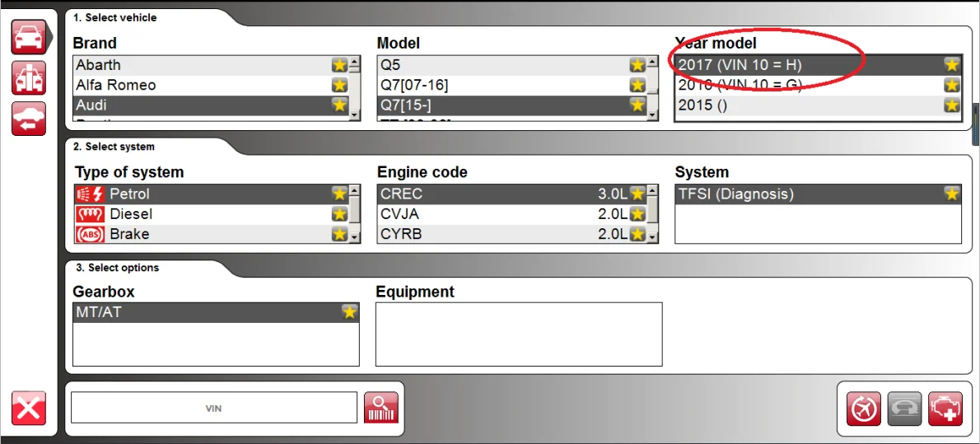Toggle favorite star for TFSI (Diagnosis)
The width and height of the screenshot is (980, 444).
point(952,194)
